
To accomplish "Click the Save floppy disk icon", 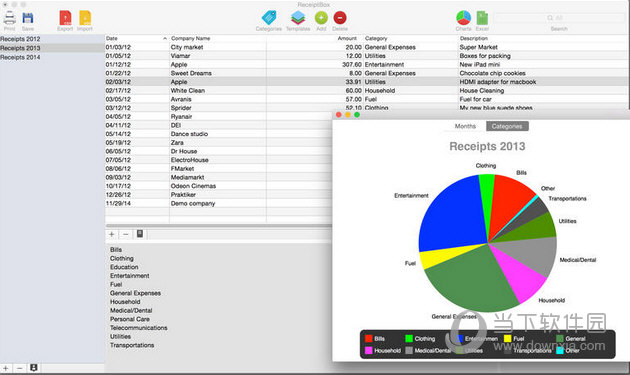I will (28, 18).
